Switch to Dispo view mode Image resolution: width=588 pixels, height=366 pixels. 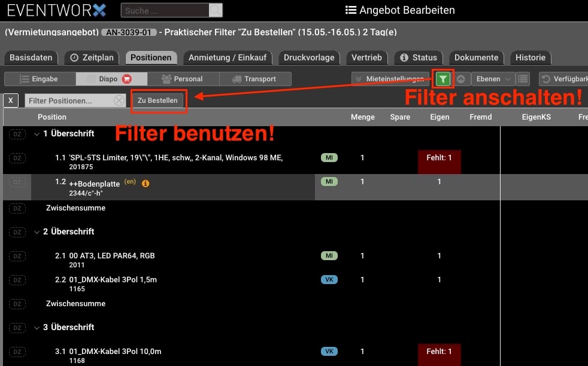click(x=111, y=79)
